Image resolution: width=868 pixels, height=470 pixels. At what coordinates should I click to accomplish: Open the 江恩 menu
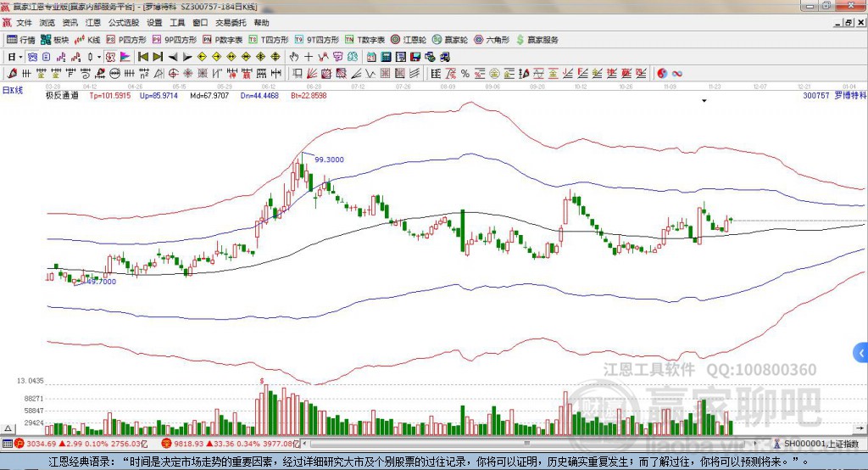93,23
